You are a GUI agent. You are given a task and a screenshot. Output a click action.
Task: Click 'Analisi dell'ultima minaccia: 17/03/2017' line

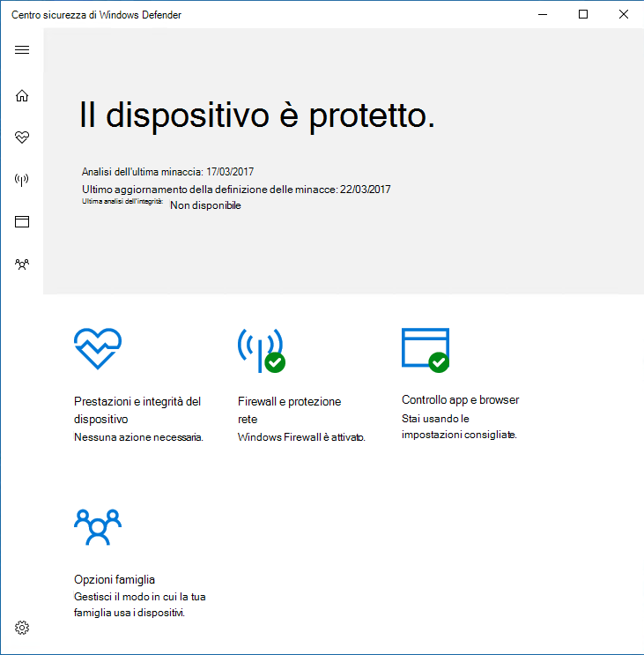167,172
